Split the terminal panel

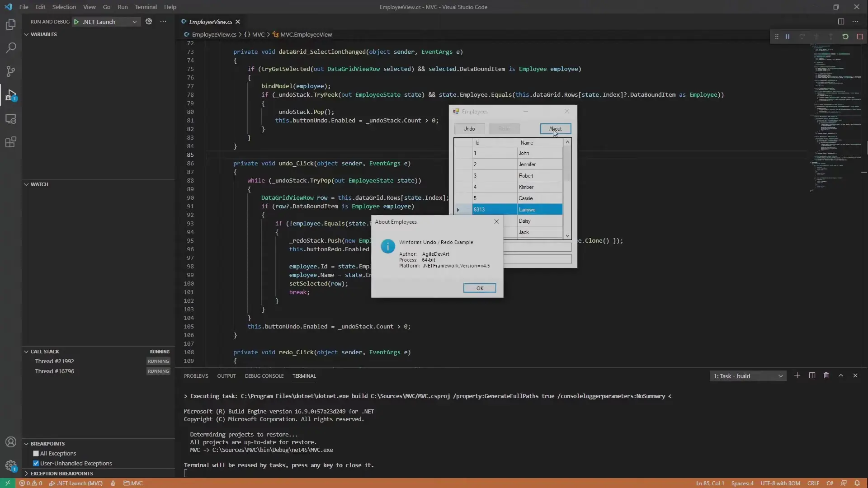812,375
